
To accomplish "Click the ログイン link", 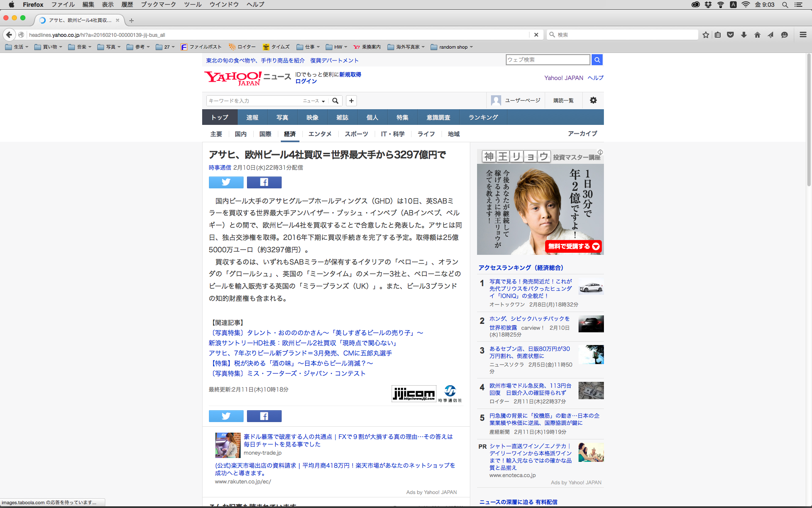I will (x=306, y=81).
